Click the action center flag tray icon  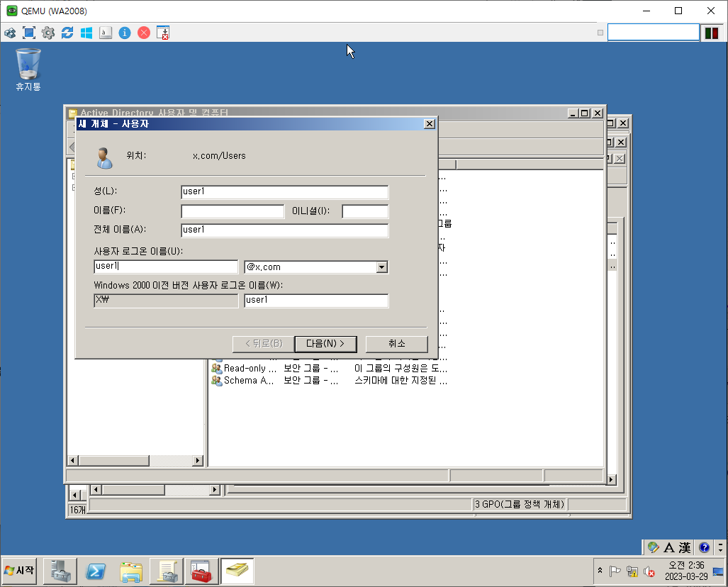[x=615, y=571]
